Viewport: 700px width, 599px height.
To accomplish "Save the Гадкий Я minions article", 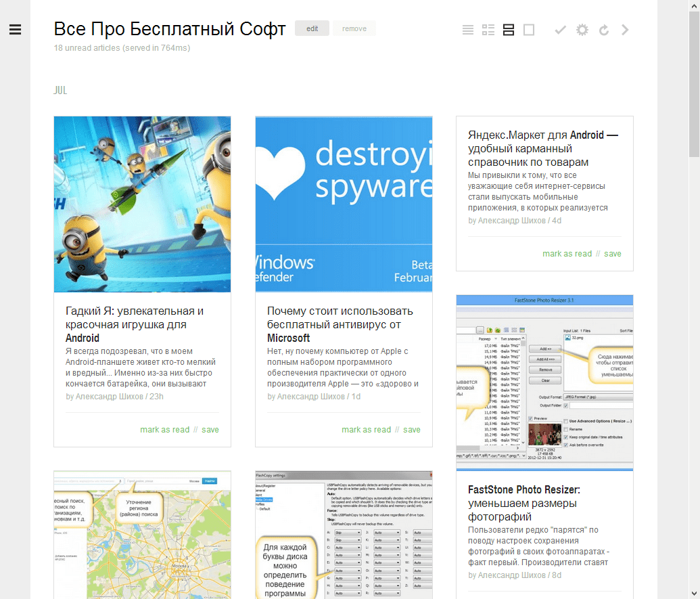I will pyautogui.click(x=210, y=430).
